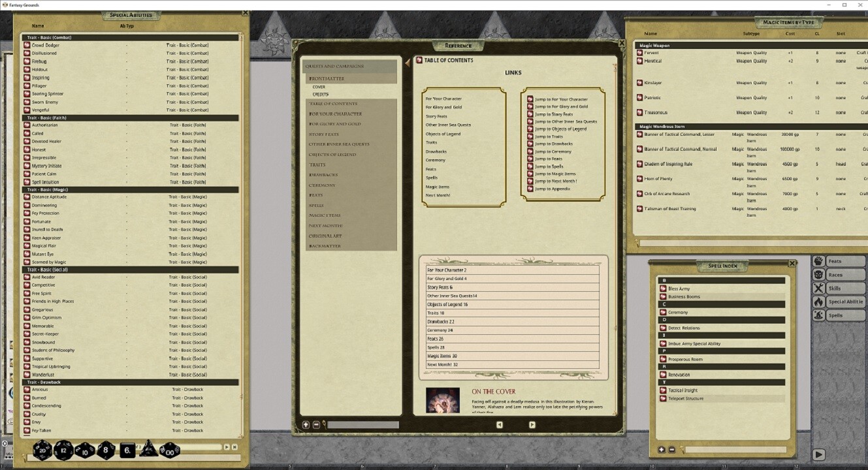Roll the d4 die
This screenshot has width=868, height=470.
tap(148, 449)
